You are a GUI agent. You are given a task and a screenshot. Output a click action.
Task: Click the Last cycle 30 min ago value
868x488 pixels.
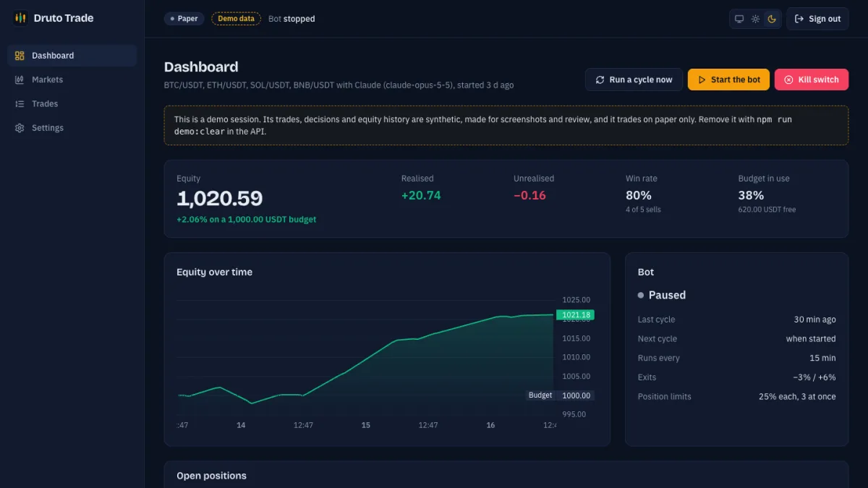[814, 320]
